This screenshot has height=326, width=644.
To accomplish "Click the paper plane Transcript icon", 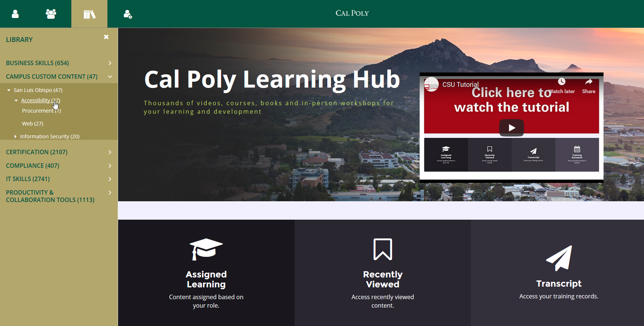I will click(559, 258).
